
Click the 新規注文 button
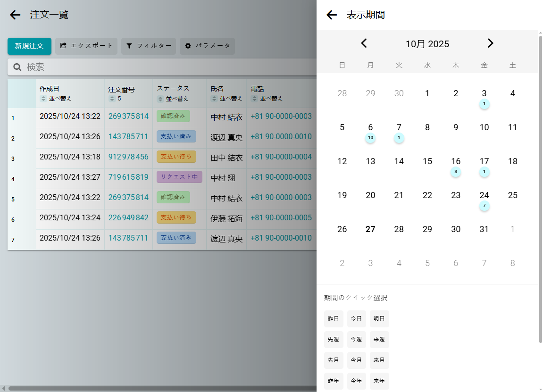point(29,46)
